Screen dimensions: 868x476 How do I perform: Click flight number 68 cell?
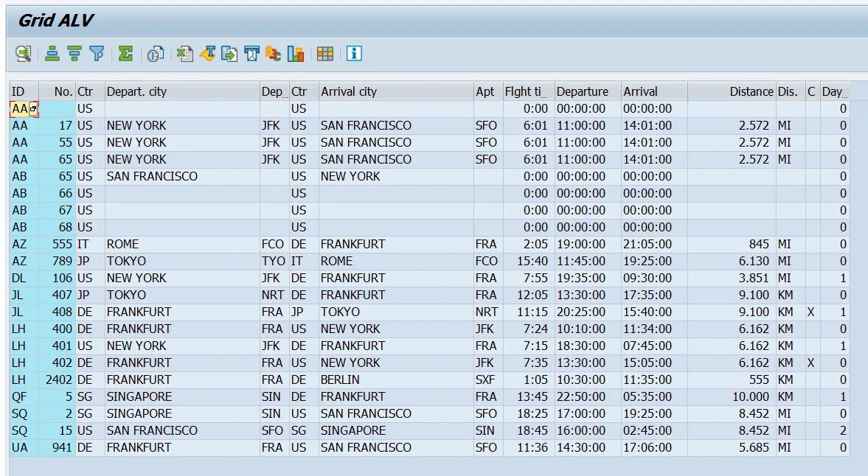[58, 227]
